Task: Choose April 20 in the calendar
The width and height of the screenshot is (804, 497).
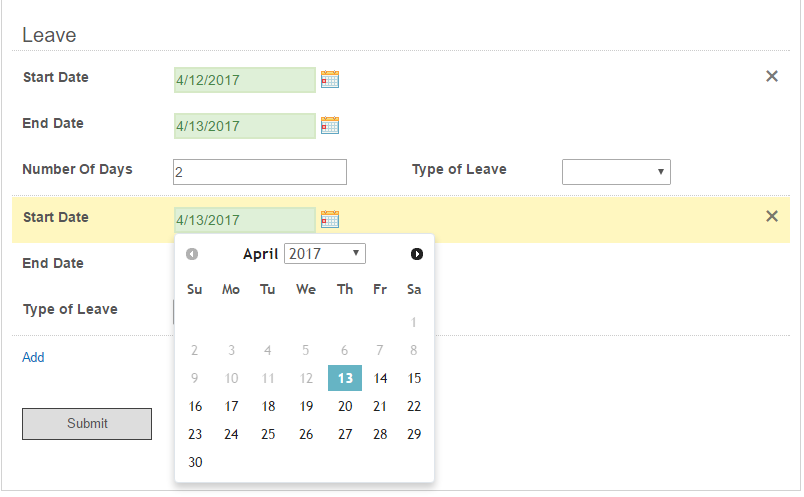Action: (345, 406)
